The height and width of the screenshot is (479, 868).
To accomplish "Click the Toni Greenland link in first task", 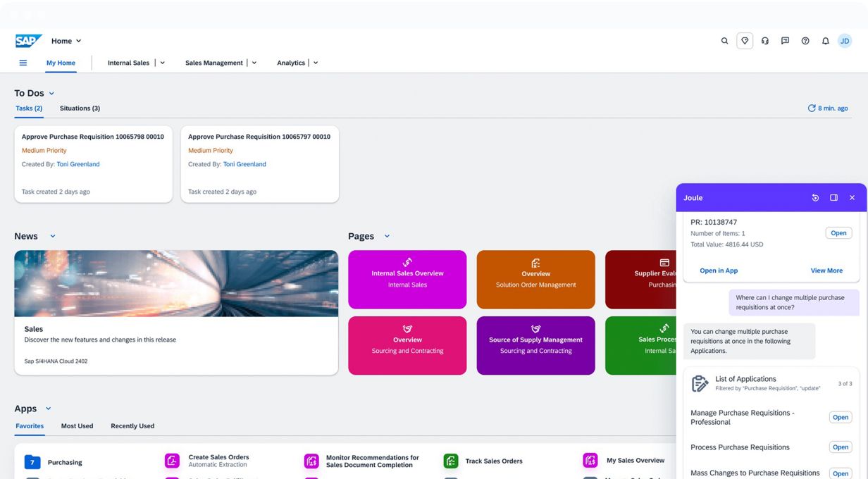I will (x=78, y=164).
